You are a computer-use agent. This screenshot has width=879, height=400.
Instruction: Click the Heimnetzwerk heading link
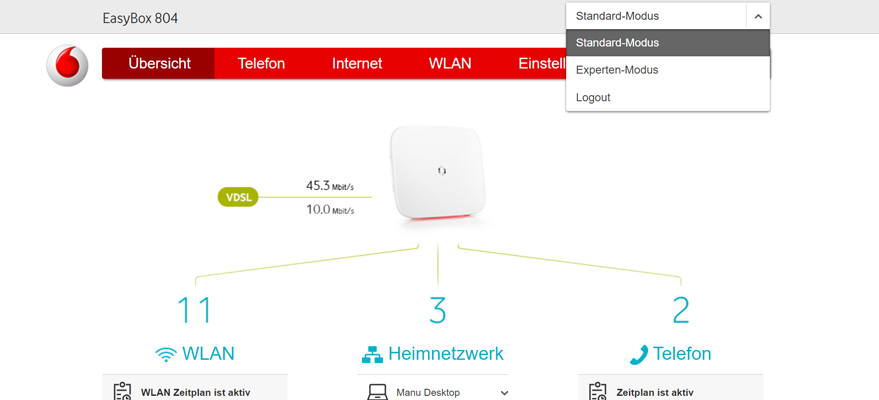coord(446,354)
